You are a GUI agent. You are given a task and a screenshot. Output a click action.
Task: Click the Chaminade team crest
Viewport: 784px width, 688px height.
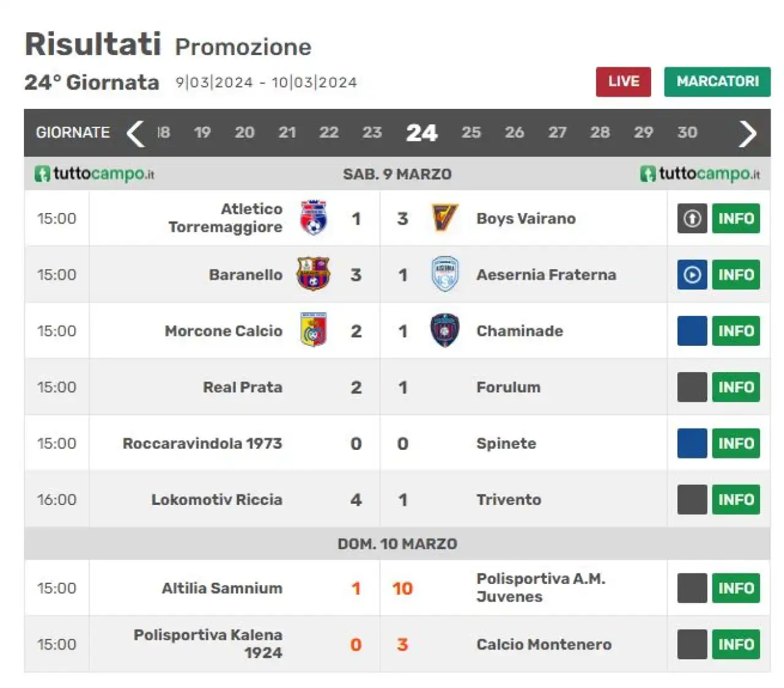[x=445, y=331]
